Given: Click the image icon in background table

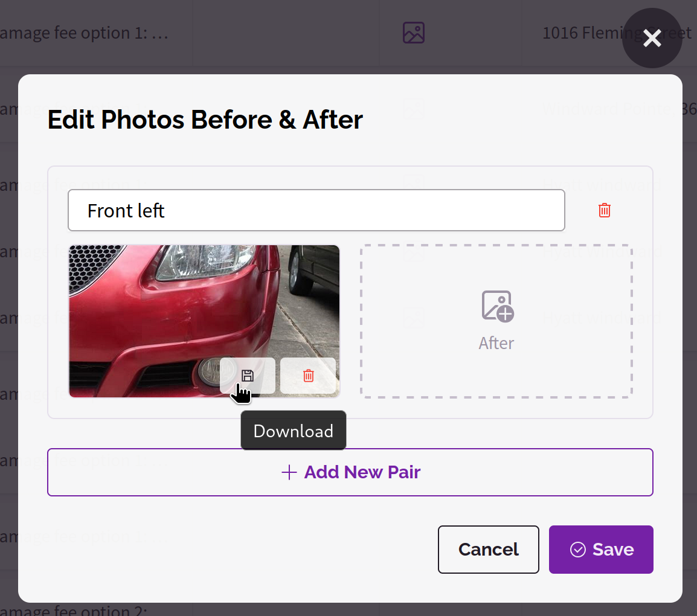Looking at the screenshot, I should (413, 33).
